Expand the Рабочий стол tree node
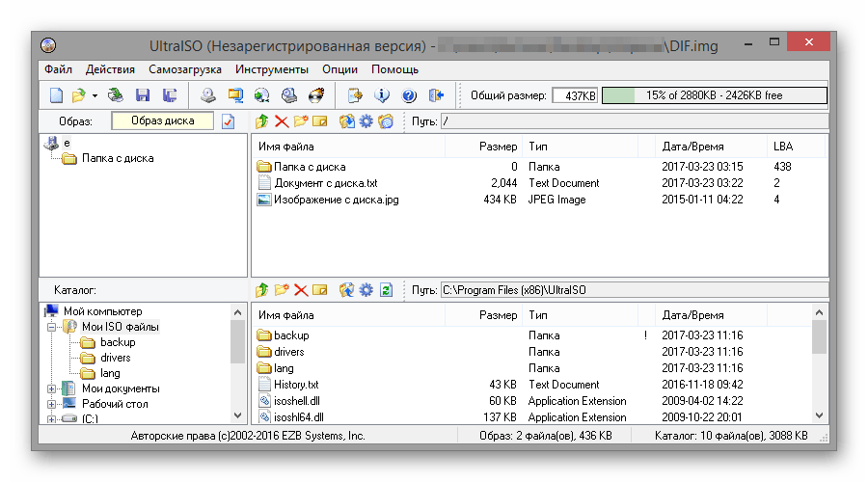868x482 pixels. click(52, 404)
